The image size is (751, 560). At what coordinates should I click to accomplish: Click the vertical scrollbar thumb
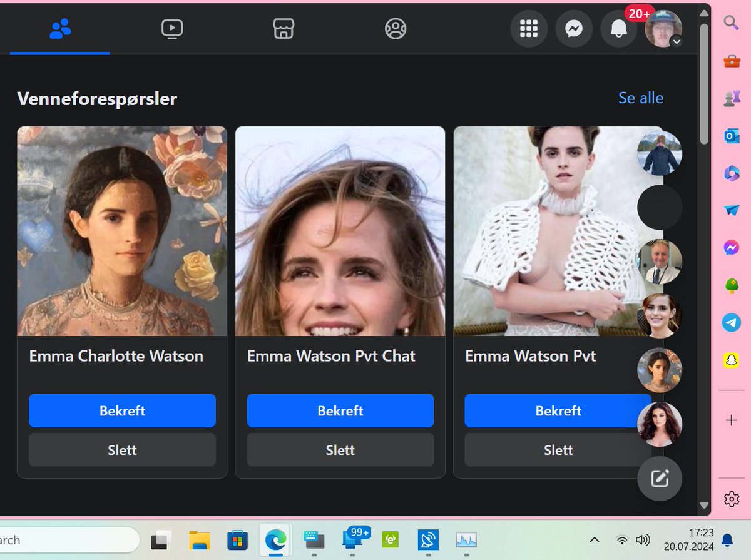[704, 83]
